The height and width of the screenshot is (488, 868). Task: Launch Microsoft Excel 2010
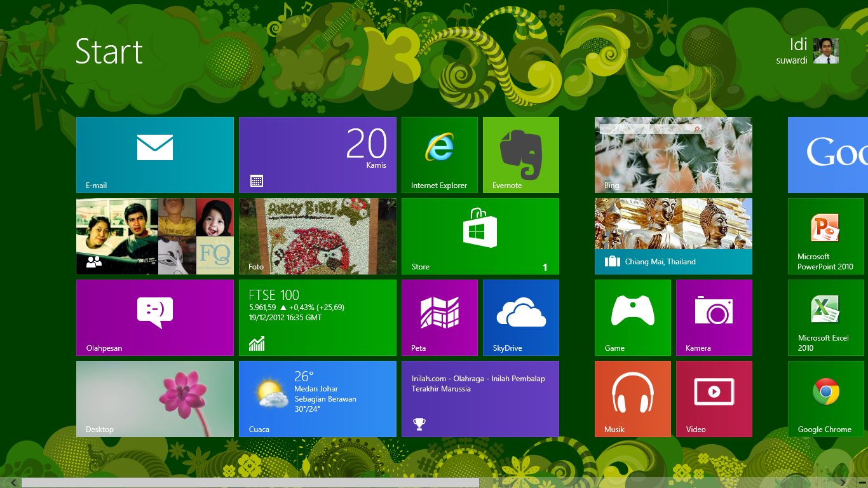[826, 318]
